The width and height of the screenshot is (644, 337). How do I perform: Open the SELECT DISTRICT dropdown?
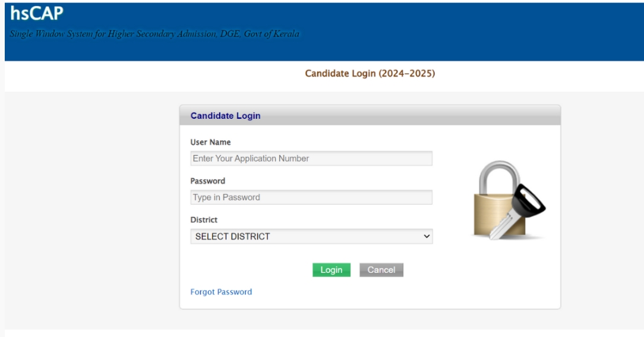311,237
